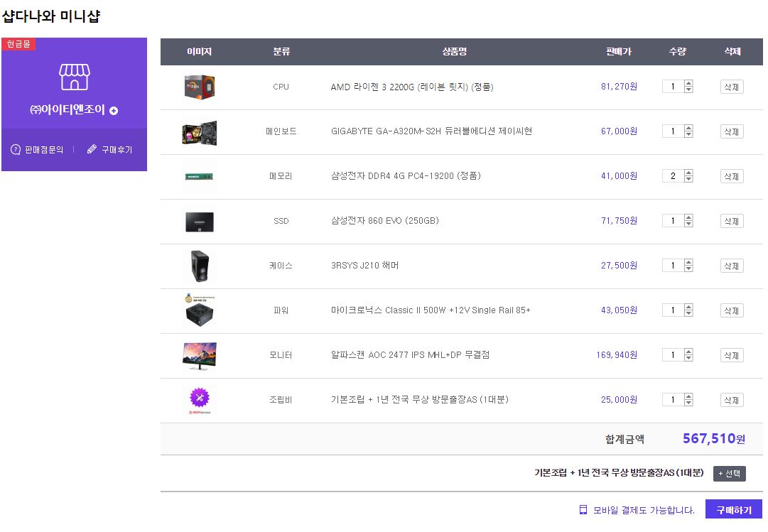Open 마이크로닉스 Classic II 500W product name

point(431,310)
